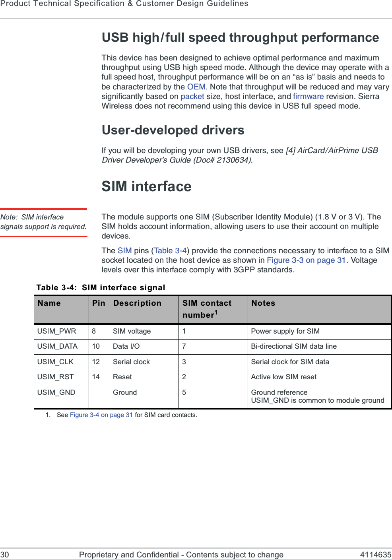This screenshot has height=559, width=392.
Task: Click document number 4114635 in footer
Action: [x=376, y=555]
